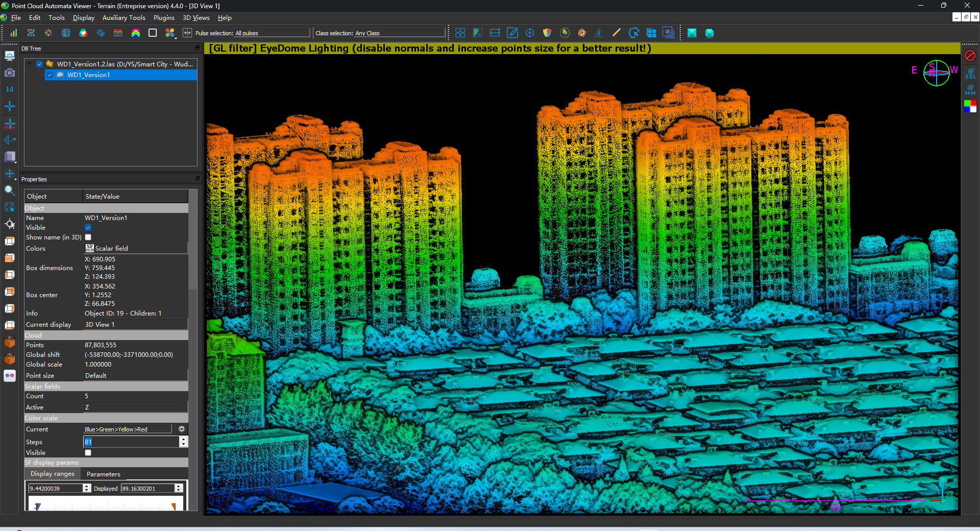This screenshot has height=531, width=980.
Task: Collapse the WD1_Version1.2.las tree node arrow
Action: click(30, 64)
